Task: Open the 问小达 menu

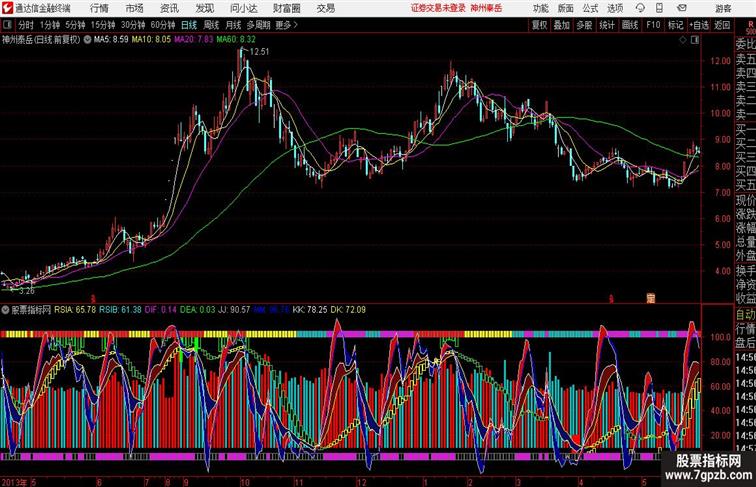Action: point(243,8)
